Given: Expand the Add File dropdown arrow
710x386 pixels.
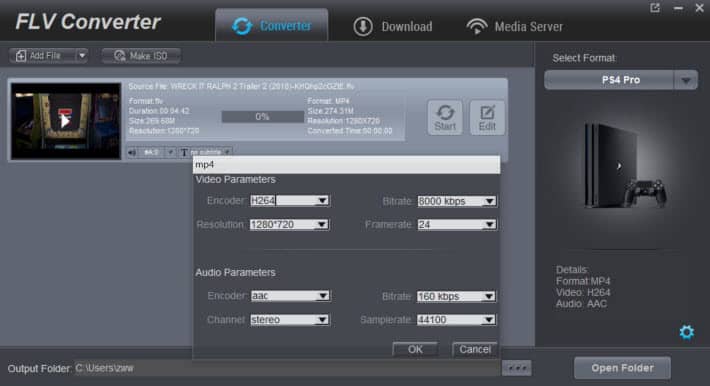Looking at the screenshot, I should coord(82,56).
